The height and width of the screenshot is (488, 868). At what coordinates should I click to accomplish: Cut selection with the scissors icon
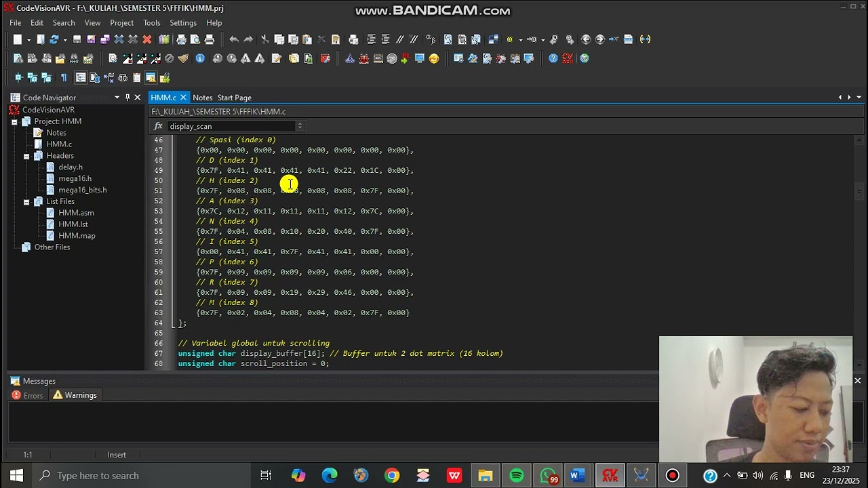(265, 39)
